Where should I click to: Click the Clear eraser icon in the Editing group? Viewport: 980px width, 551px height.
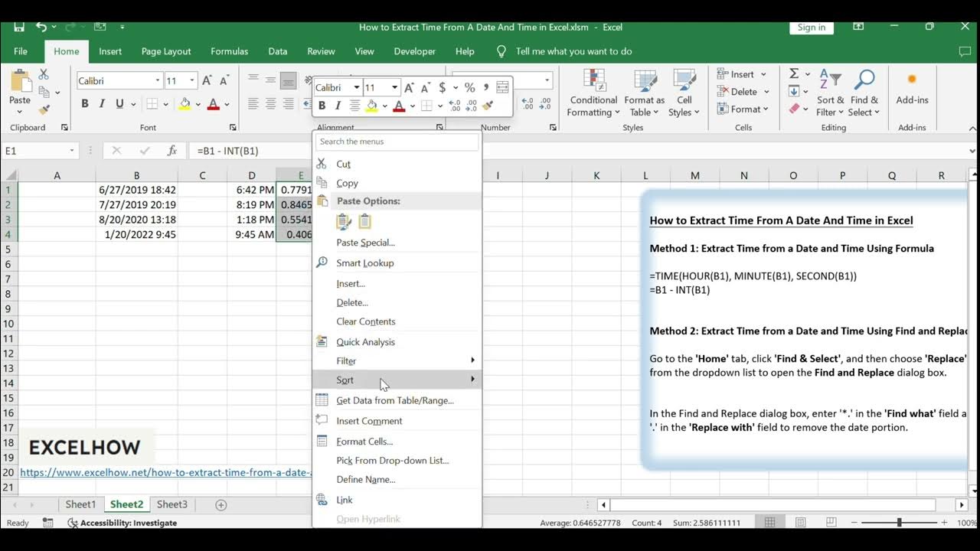794,109
